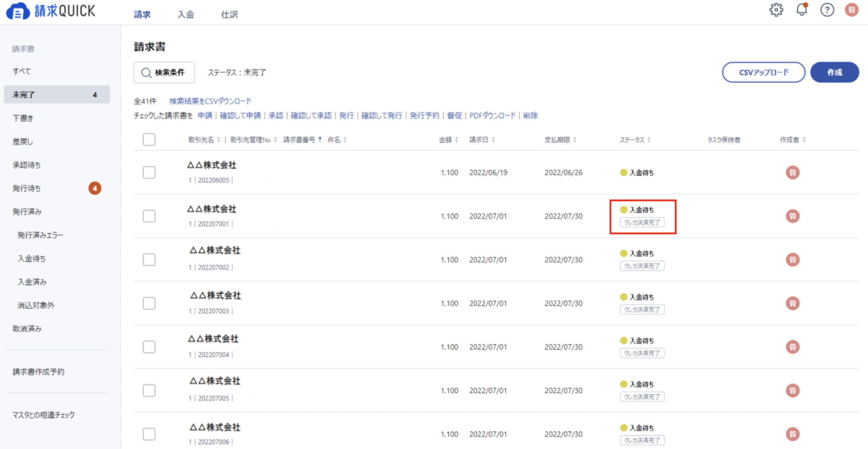Download results via 検索結果をCSVダウンロード link
The width and height of the screenshot is (868, 449).
click(210, 101)
